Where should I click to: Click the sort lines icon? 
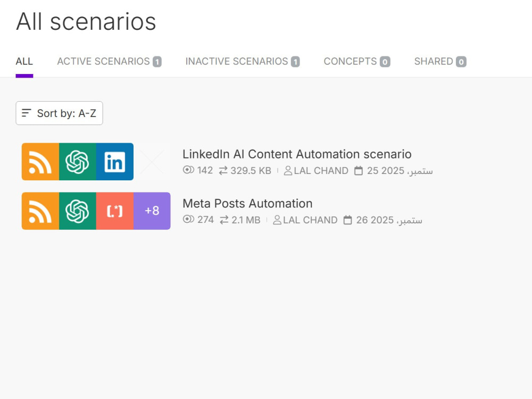tap(27, 113)
